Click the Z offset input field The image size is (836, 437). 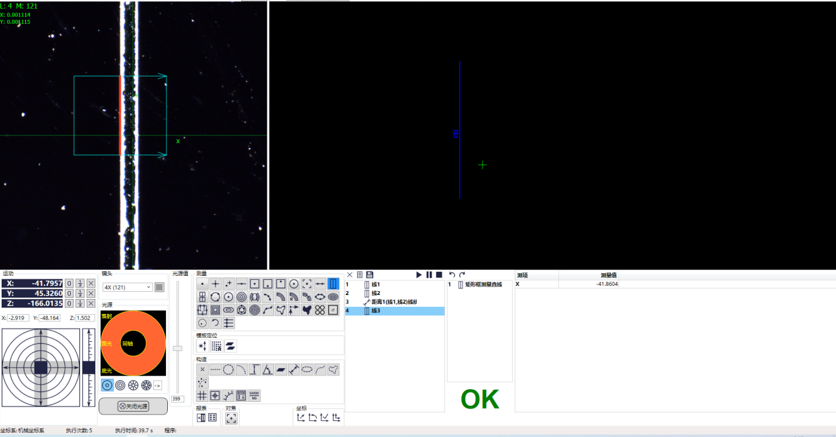(x=84, y=318)
